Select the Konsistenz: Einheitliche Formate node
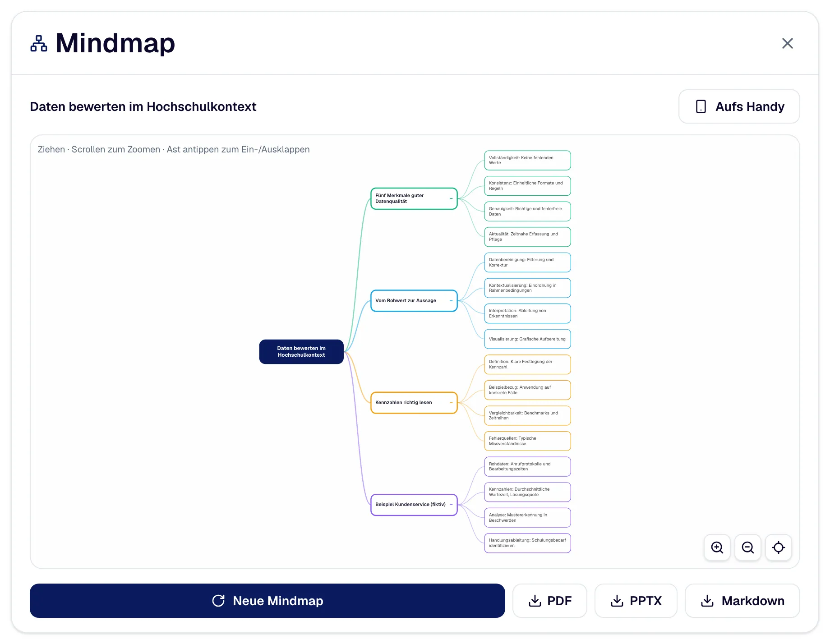Image resolution: width=830 pixels, height=644 pixels. coord(527,186)
